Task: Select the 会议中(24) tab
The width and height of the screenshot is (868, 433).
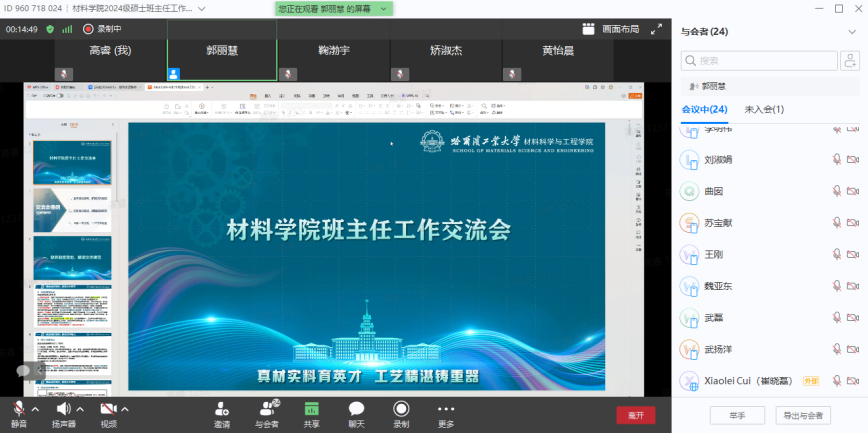Action: (704, 109)
